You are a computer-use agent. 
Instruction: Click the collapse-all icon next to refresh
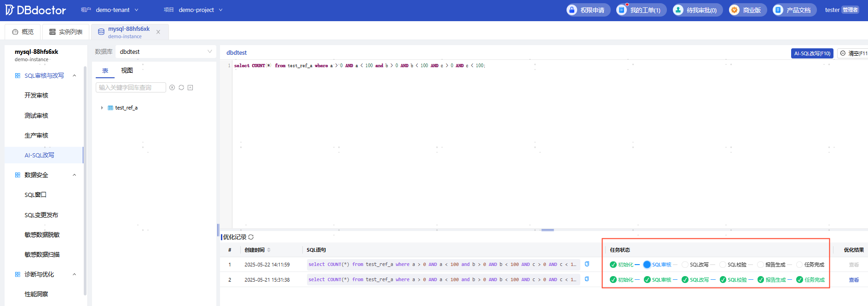pyautogui.click(x=191, y=87)
